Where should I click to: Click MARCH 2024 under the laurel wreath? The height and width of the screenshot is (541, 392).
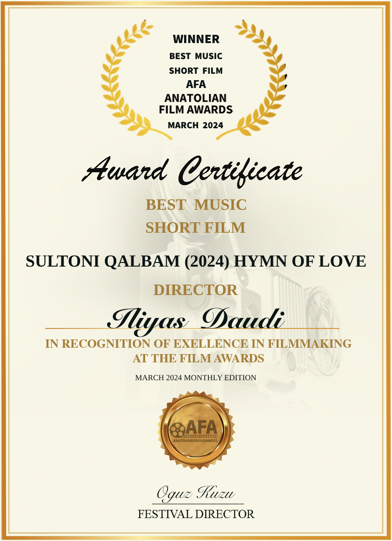pyautogui.click(x=196, y=125)
